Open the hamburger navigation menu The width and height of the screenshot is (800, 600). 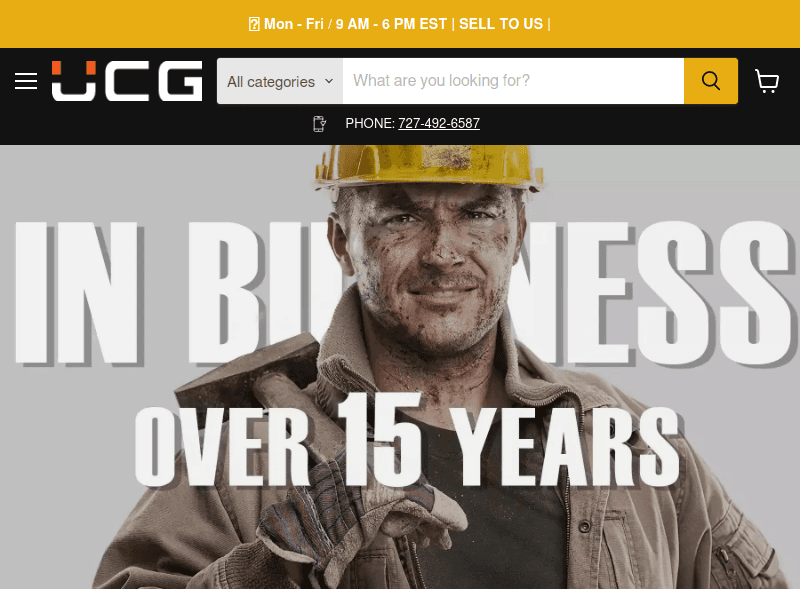26,81
